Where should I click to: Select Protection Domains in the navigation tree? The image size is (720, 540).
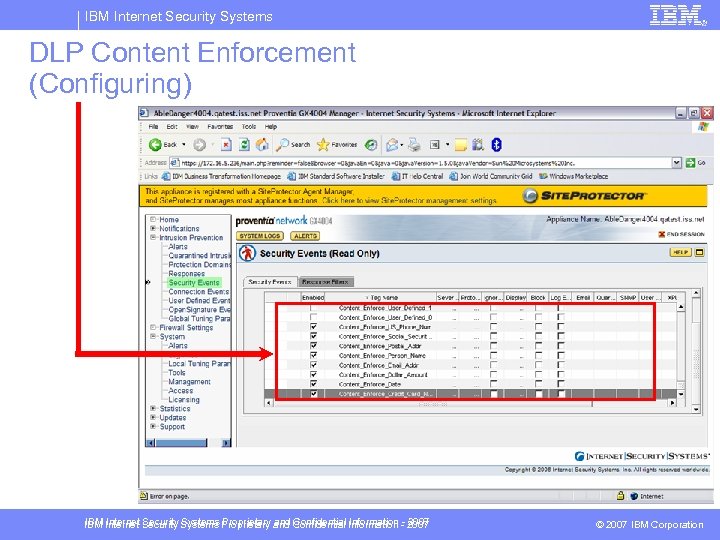pyautogui.click(x=199, y=265)
